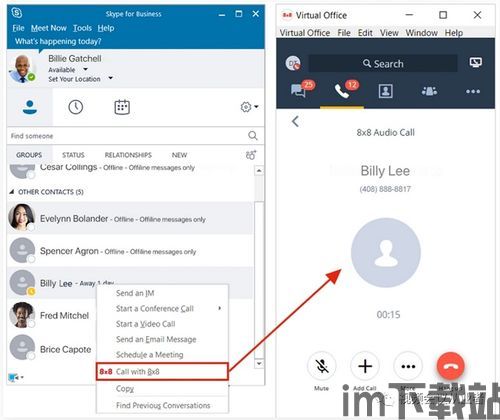Open the Skype Help menu
The image size is (500, 420).
[x=106, y=28]
